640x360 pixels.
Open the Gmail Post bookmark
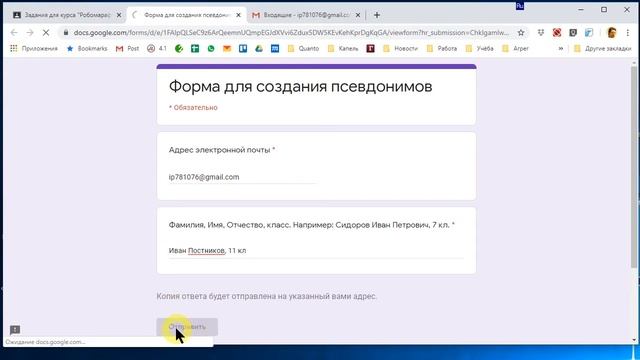(x=127, y=49)
